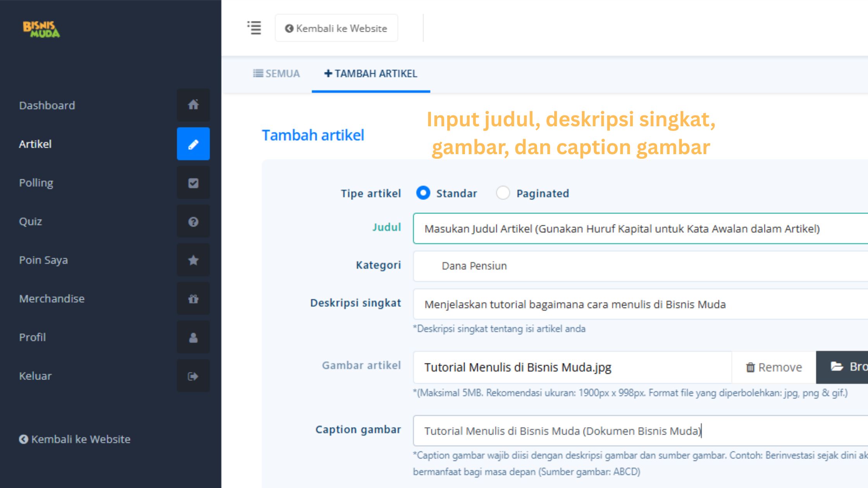The image size is (868, 488).
Task: Go to Quiz in the sidebar
Action: [31, 222]
